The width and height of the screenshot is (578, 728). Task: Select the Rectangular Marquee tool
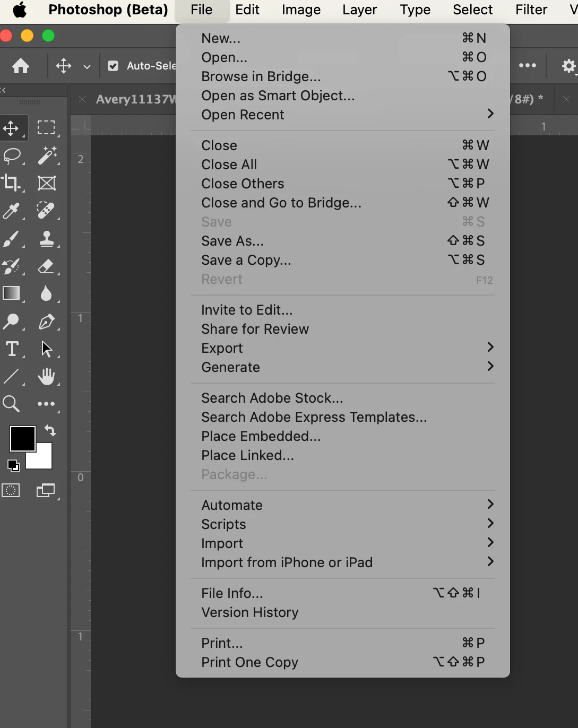point(46,128)
